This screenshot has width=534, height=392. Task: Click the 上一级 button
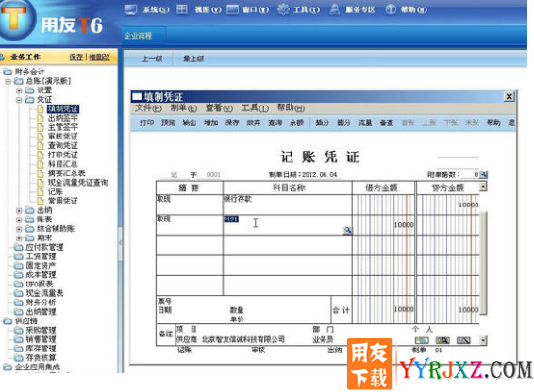tap(152, 58)
